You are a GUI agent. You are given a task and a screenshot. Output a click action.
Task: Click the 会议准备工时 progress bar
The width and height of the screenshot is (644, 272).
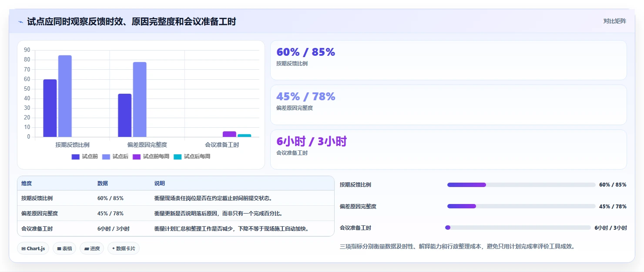click(x=518, y=228)
